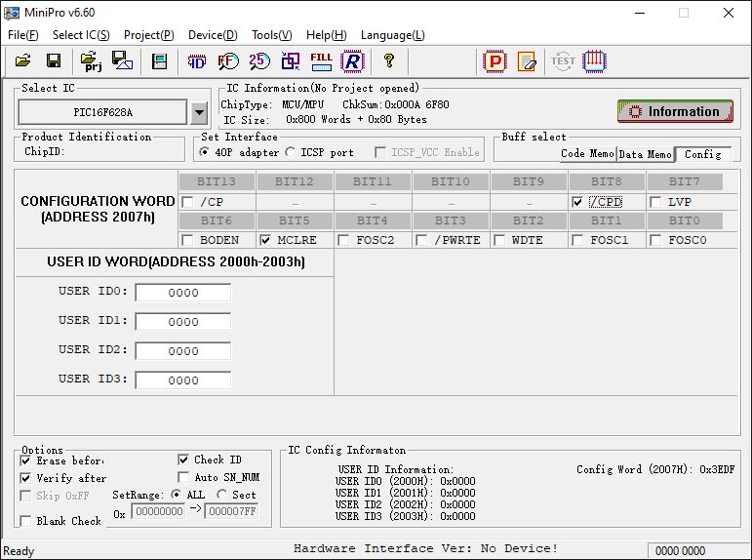Image resolution: width=752 pixels, height=560 pixels.
Task: Toggle the FOSC0 checkbox
Action: coord(655,240)
